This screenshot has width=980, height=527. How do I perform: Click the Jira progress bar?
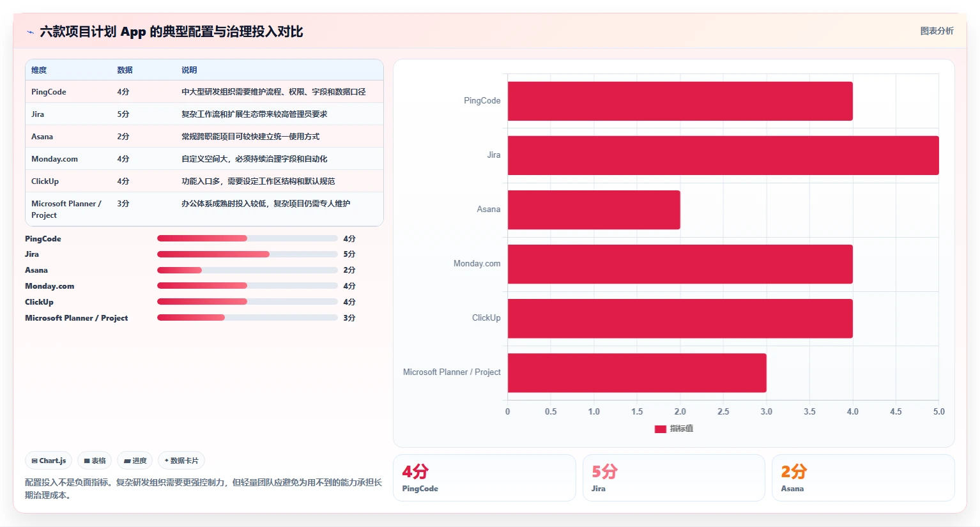(247, 254)
